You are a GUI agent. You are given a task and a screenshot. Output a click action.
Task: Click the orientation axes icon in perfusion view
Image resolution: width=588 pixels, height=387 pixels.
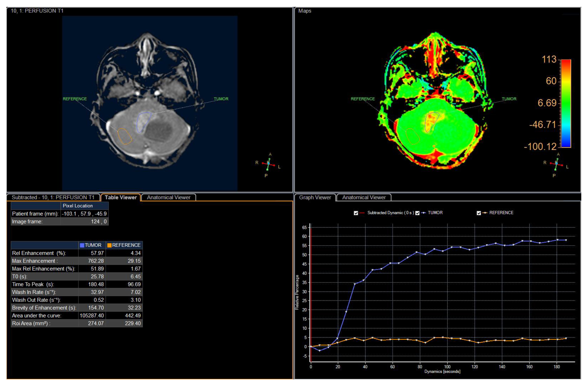[268, 164]
